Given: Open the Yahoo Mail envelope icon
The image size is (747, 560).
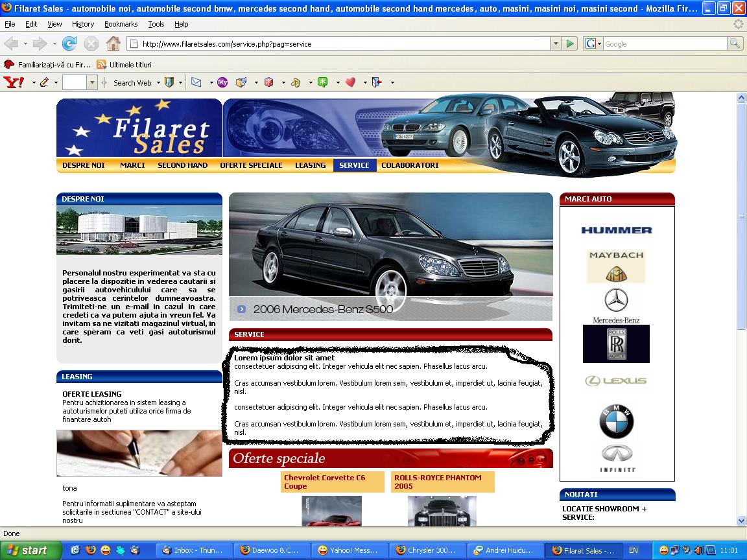Looking at the screenshot, I should 196,82.
